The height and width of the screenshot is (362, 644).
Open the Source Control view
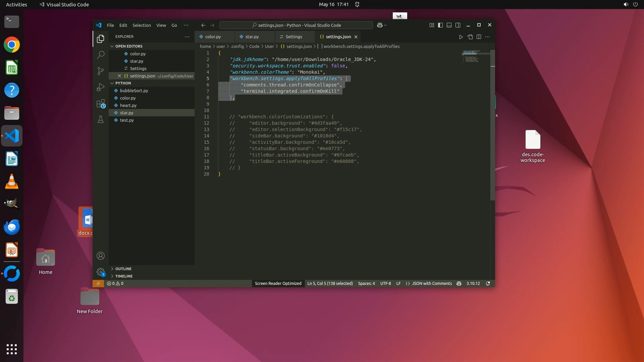coord(101,71)
